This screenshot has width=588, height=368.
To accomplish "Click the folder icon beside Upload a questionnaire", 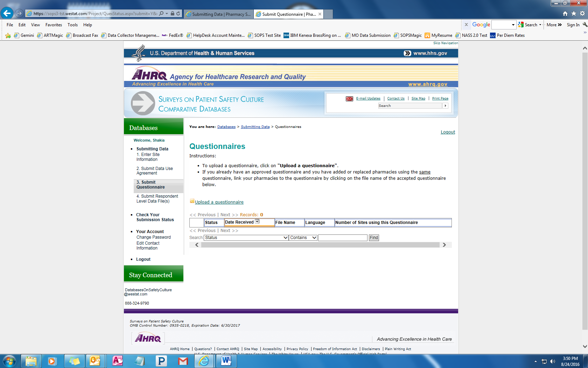I will pos(192,201).
